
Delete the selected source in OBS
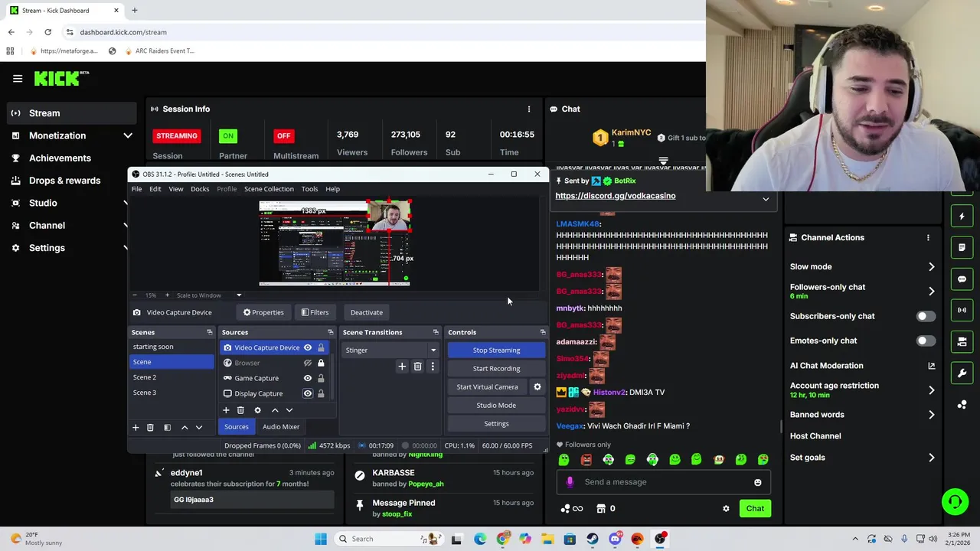pos(240,410)
